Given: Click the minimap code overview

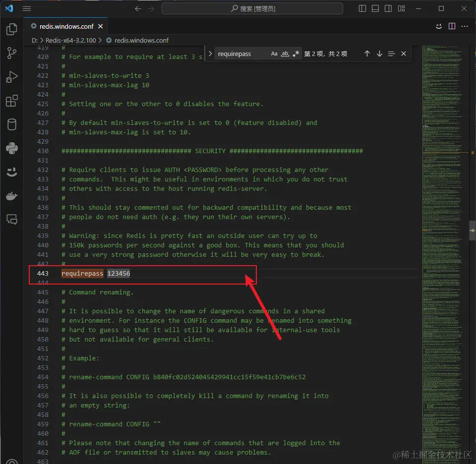Looking at the screenshot, I should point(442,255).
